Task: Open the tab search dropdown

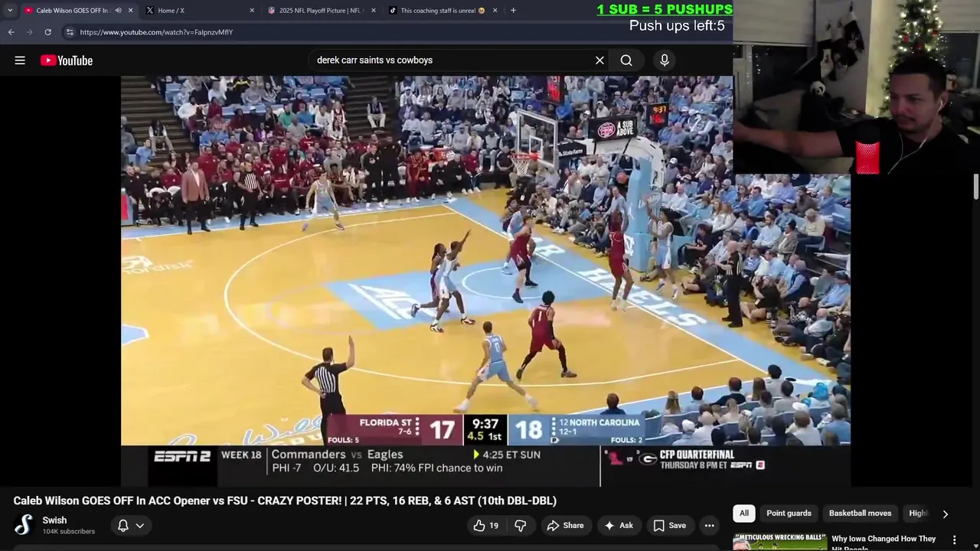Action: pyautogui.click(x=9, y=11)
